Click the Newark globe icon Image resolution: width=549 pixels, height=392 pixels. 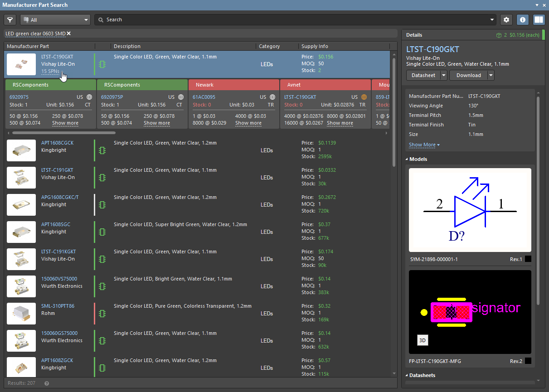[x=272, y=97]
